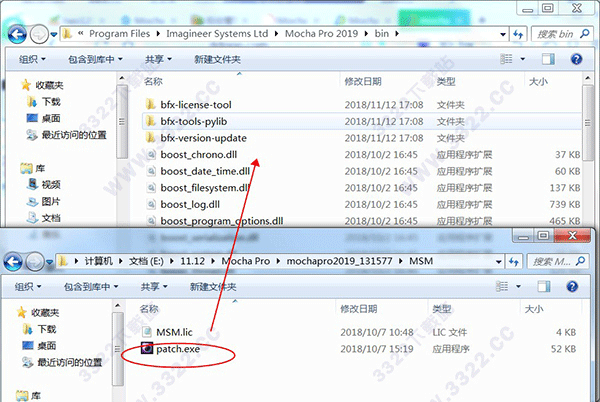
Task: Open view options dropdown in MSM window
Action: 518,286
